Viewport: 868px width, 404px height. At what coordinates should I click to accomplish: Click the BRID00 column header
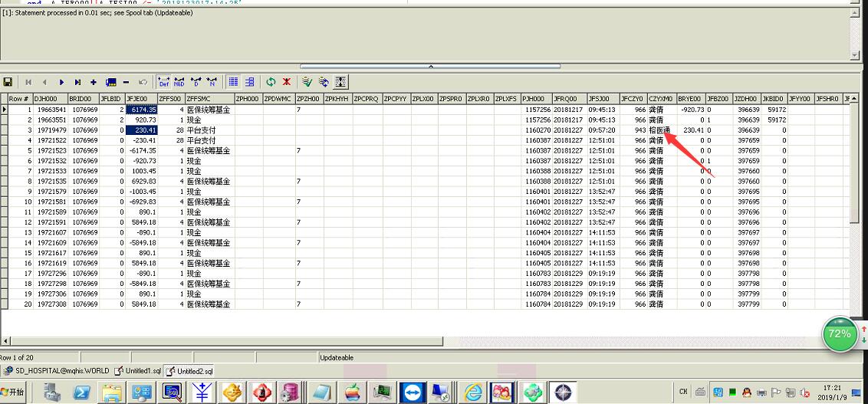click(x=84, y=99)
